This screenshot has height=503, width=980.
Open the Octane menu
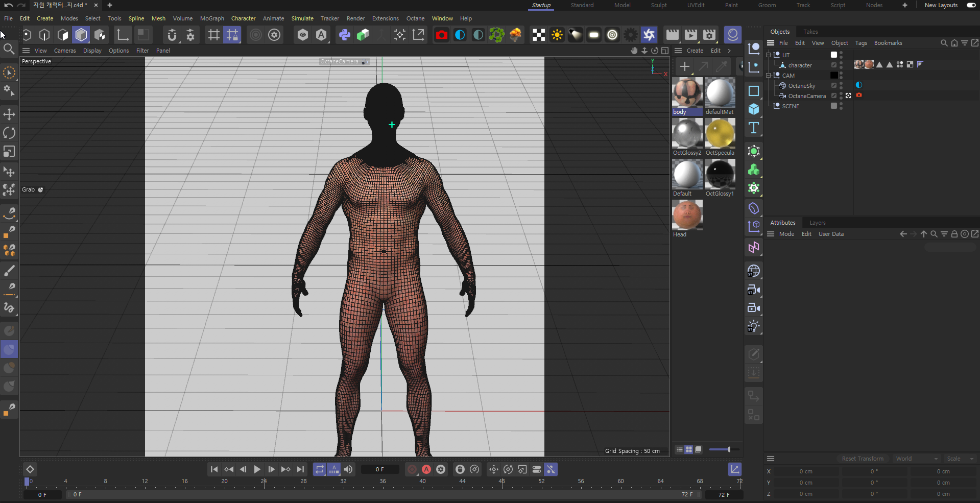coord(415,18)
